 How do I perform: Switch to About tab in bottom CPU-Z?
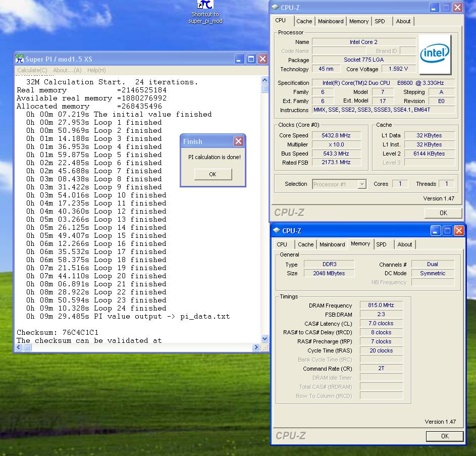point(405,244)
